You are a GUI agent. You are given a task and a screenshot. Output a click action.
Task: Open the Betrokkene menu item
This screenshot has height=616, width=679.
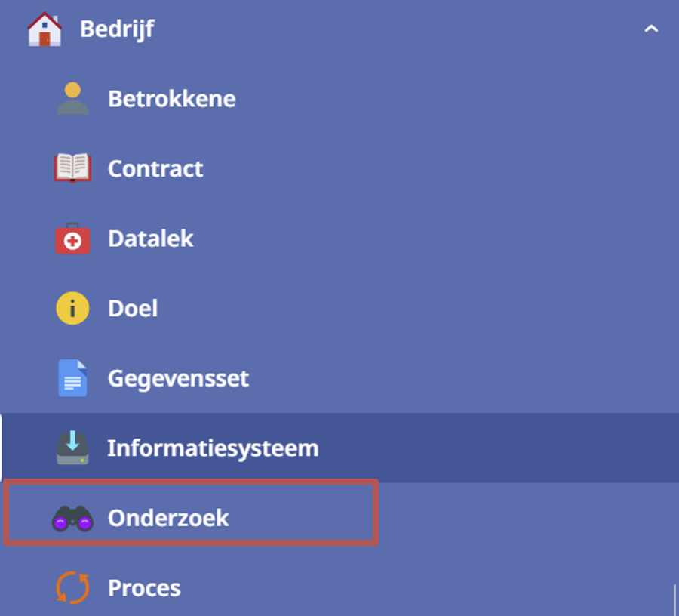tap(339, 98)
